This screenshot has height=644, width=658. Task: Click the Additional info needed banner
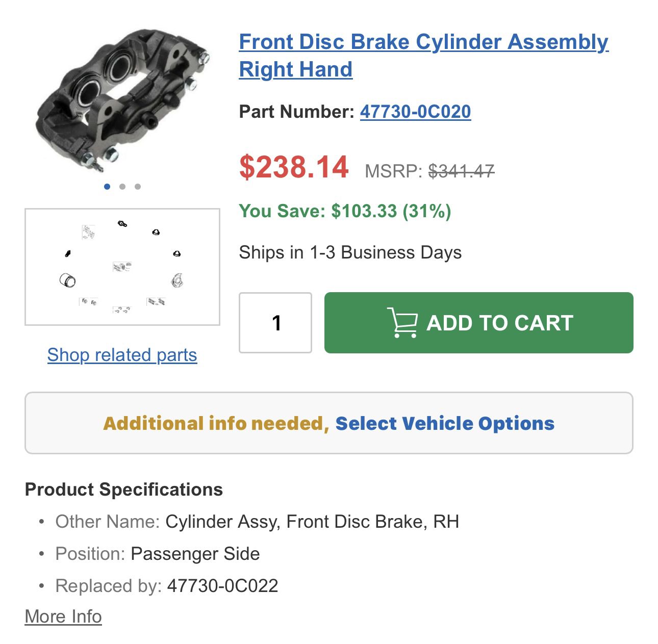(214, 423)
